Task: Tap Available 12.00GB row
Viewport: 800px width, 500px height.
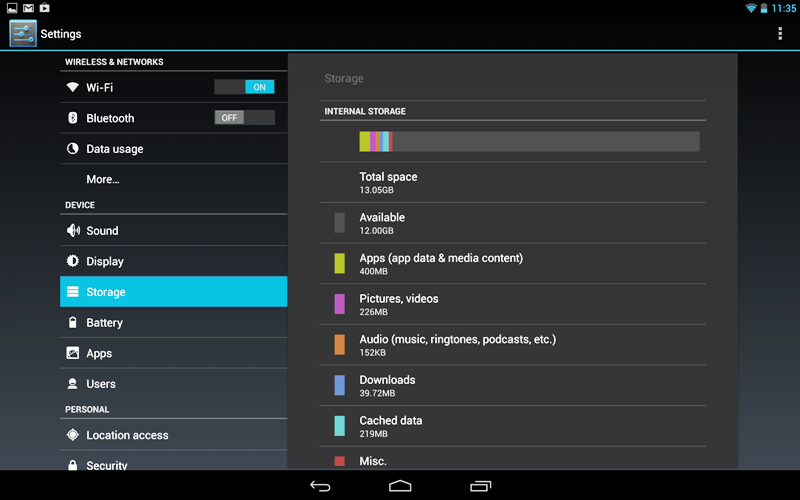Action: coord(512,223)
